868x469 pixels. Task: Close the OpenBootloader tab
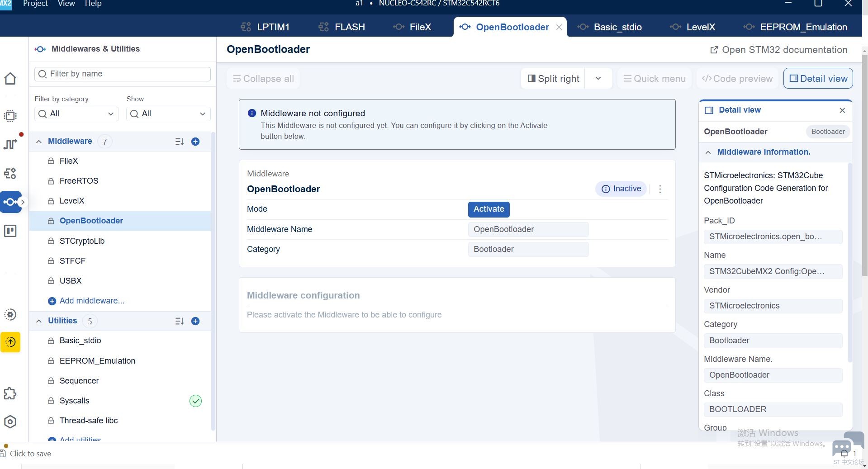pos(559,27)
